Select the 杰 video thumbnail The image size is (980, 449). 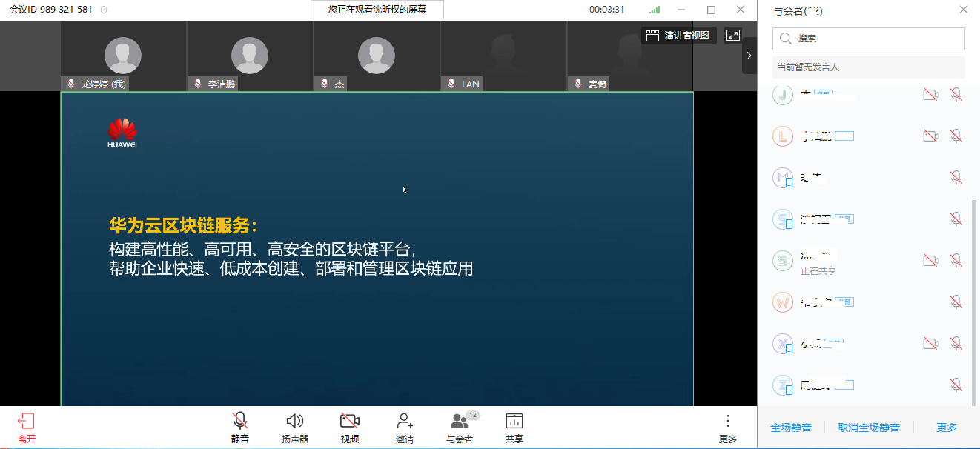(377, 56)
